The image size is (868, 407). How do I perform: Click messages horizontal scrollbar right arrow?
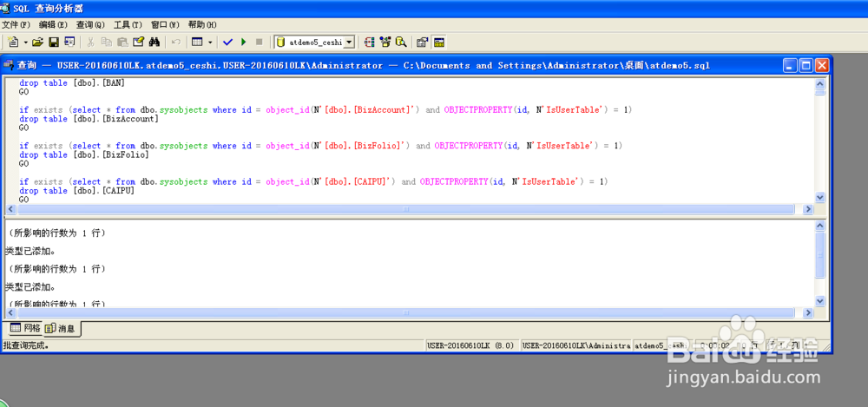click(x=807, y=312)
